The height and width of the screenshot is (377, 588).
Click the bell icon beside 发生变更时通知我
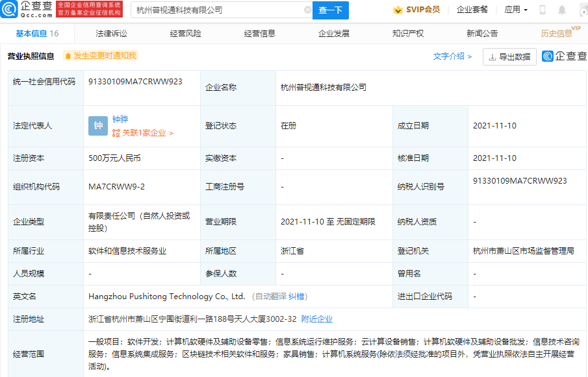pyautogui.click(x=68, y=56)
